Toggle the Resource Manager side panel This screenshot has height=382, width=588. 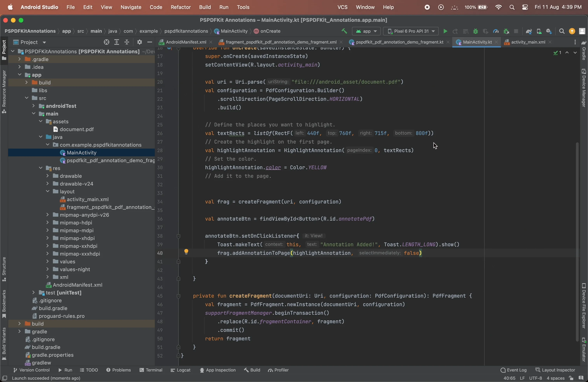click(4, 92)
